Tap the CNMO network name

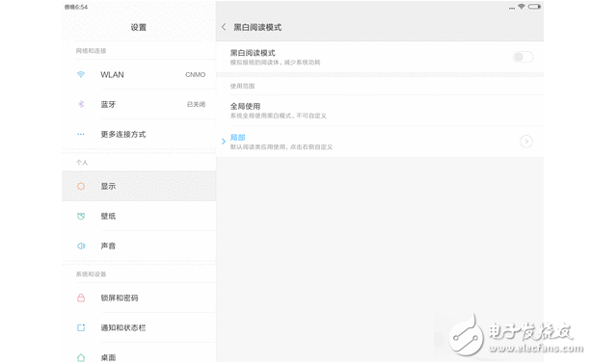point(196,74)
